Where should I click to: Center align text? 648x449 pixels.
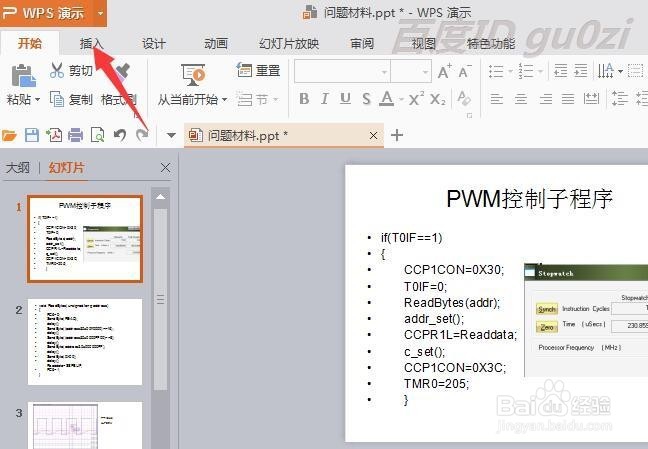point(521,99)
